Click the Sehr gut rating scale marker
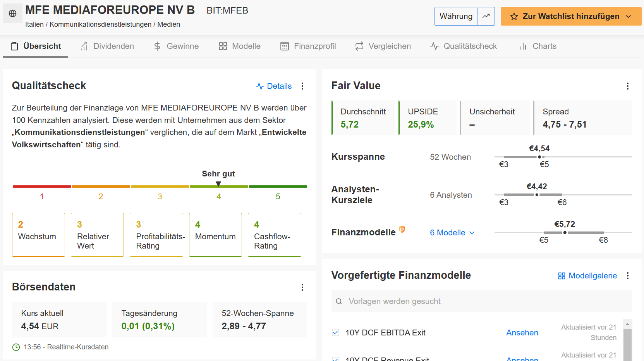 [218, 184]
